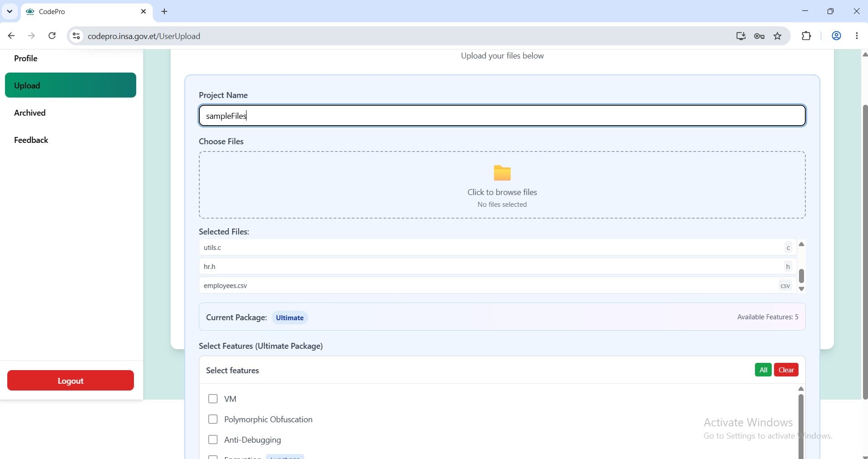Open the Profile sidebar item
Screen dimensions: 868x459
pyautogui.click(x=25, y=58)
